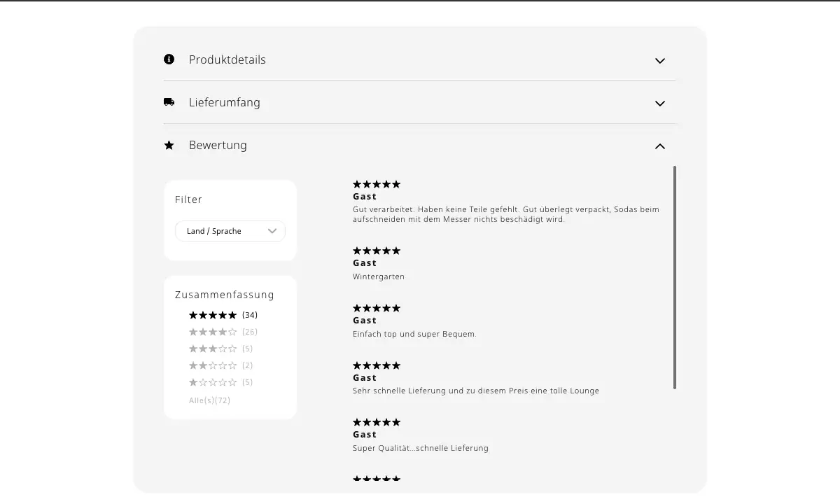Viewport: 840px width, 504px height.
Task: Click the star rating above the 'Gut verarbeitet' review
Action: (377, 184)
